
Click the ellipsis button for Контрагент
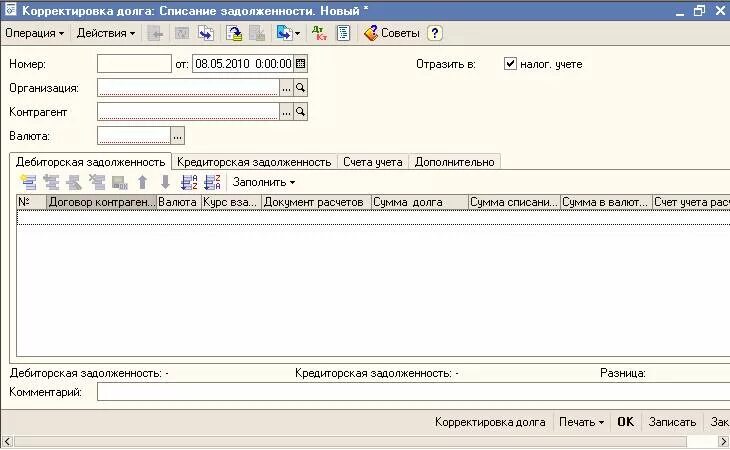[286, 112]
